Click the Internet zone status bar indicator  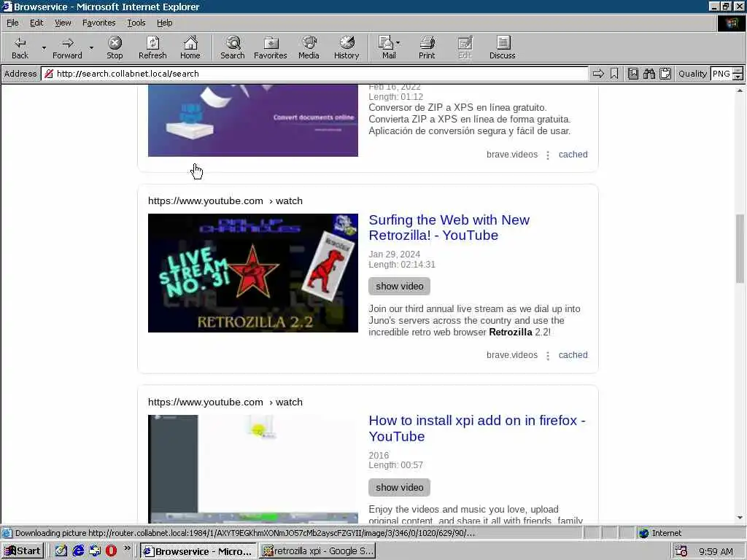pos(660,533)
